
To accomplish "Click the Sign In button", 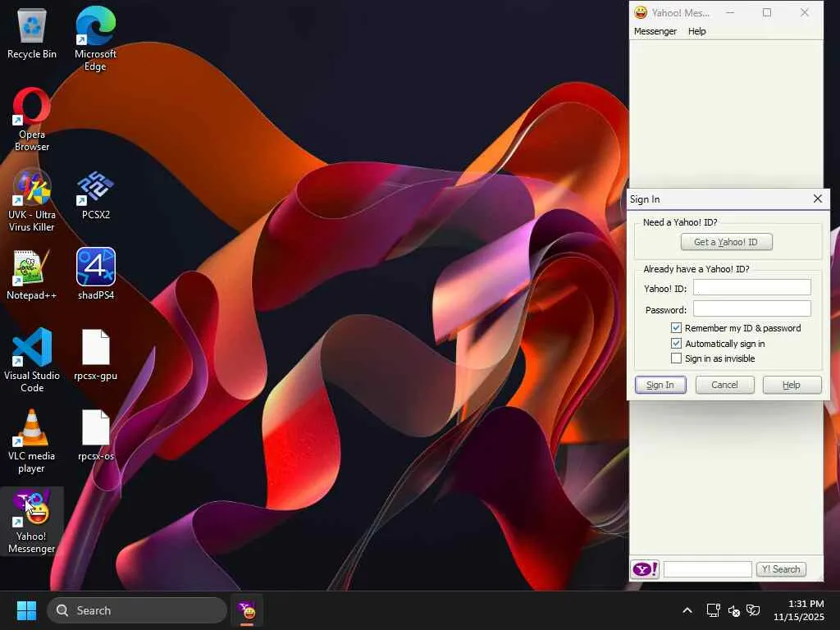I will 660,385.
